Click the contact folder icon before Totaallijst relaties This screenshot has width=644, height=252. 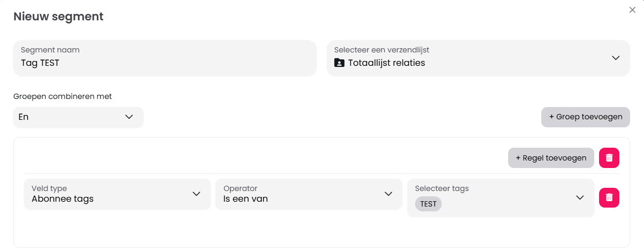click(x=339, y=63)
